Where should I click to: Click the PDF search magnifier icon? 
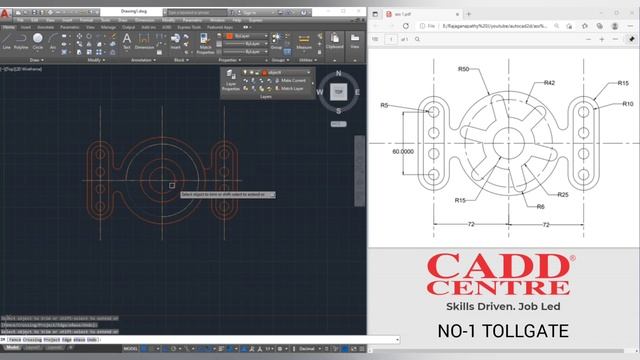(x=417, y=39)
